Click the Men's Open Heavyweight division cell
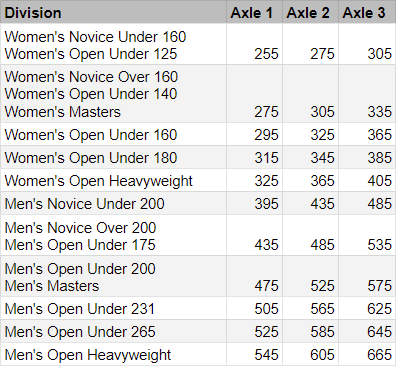This screenshot has height=366, width=396. 113,354
